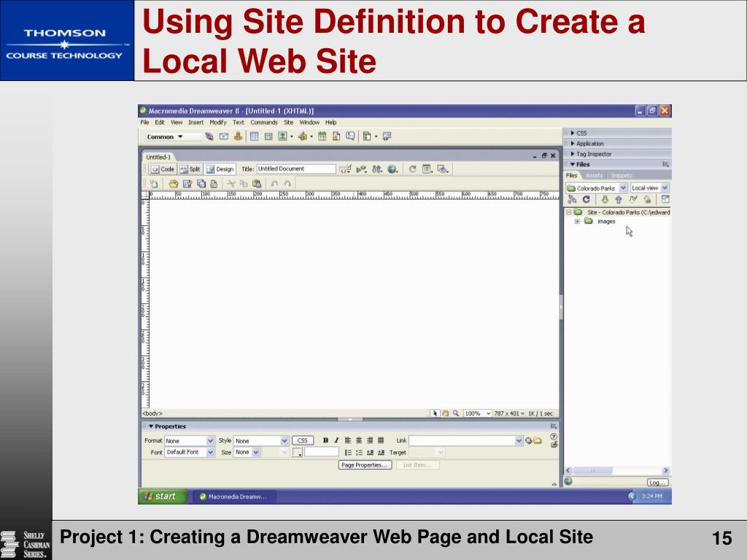Insert a table from the Common bar
This screenshot has height=560, width=747.
[x=254, y=136]
